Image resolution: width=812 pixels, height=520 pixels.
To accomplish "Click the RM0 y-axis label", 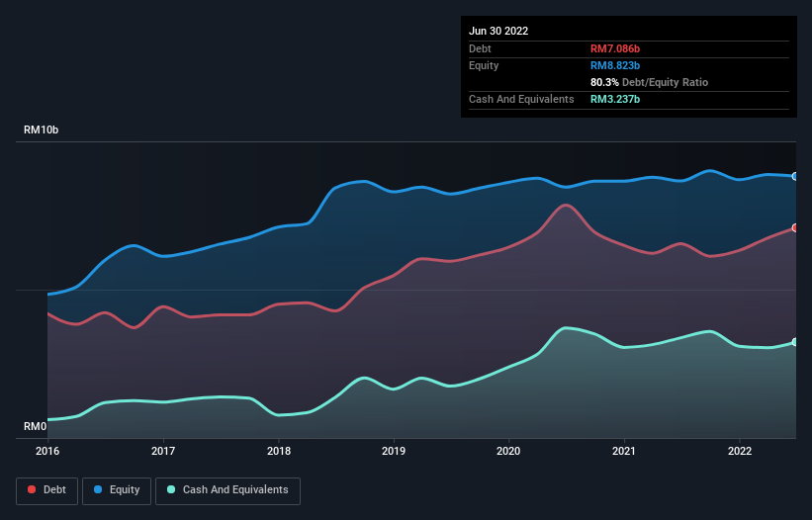I will click(36, 426).
